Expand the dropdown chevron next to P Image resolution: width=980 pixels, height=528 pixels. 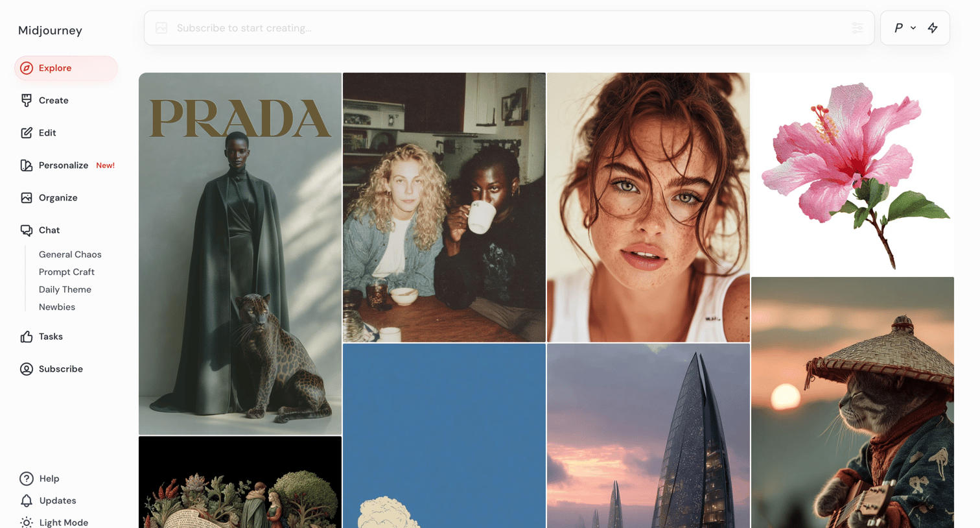[x=913, y=28]
